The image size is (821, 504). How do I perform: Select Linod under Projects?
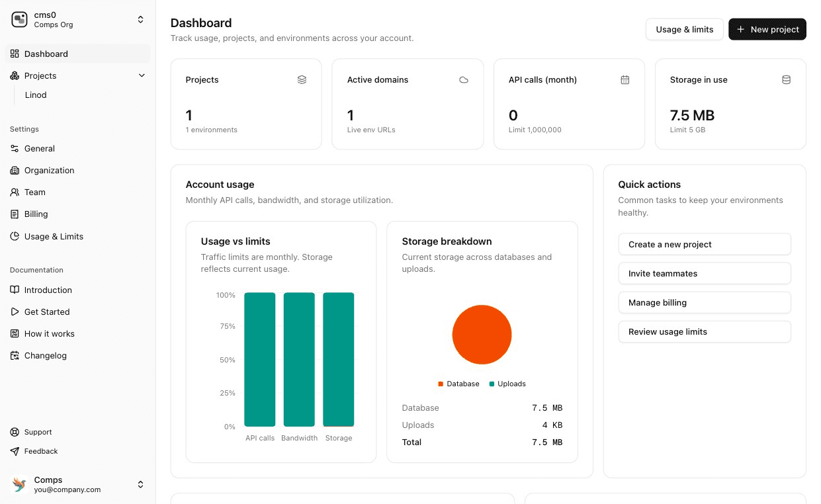point(36,95)
